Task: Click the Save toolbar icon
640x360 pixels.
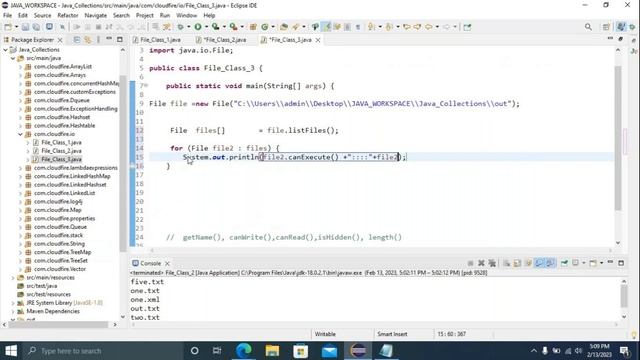Action: point(25,27)
